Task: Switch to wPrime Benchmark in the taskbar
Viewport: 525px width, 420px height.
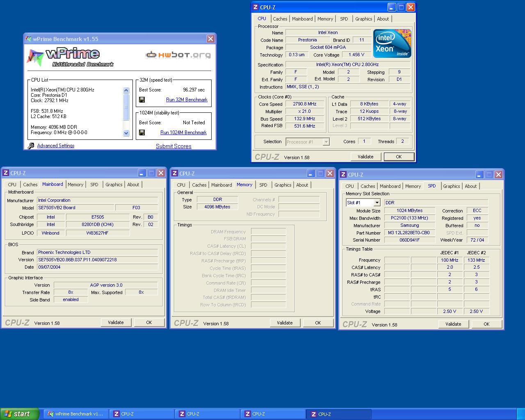Action: [76, 414]
